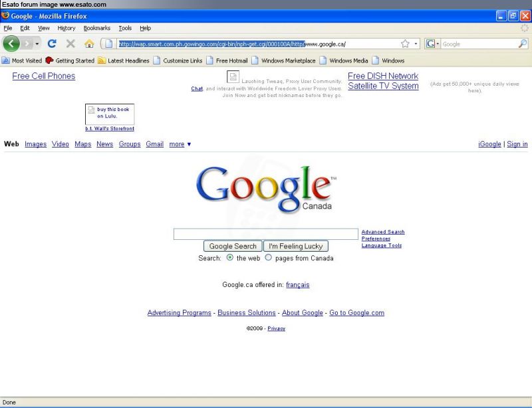Screen dimensions: 532x408
Task: Click the Free Cell Phones ad link
Action: pyautogui.click(x=44, y=76)
